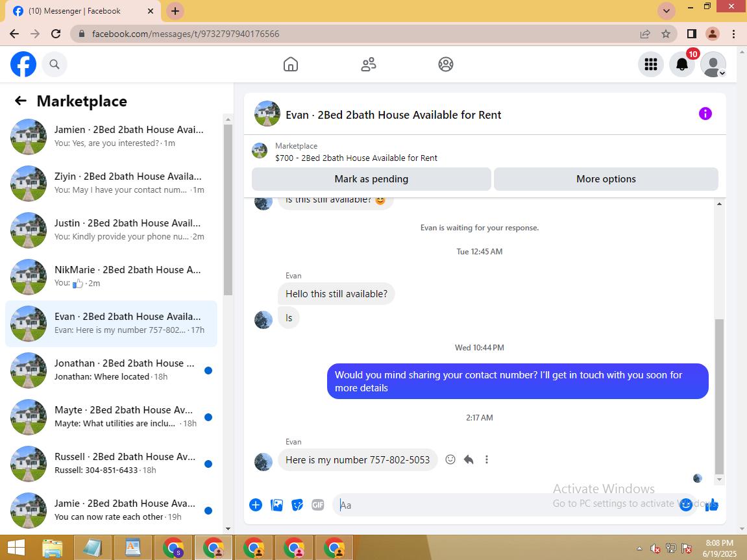The width and height of the screenshot is (747, 560).
Task: Attach a photo file icon
Action: [x=276, y=505]
